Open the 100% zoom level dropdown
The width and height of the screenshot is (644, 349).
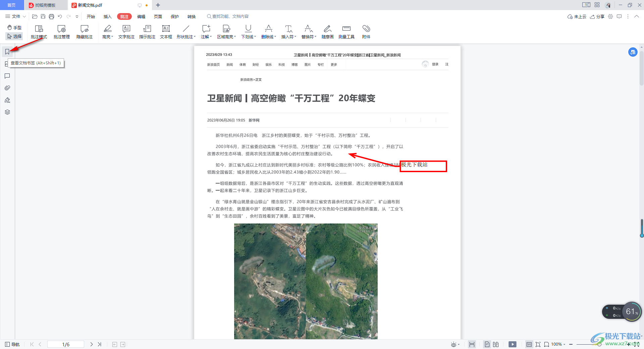[558, 344]
